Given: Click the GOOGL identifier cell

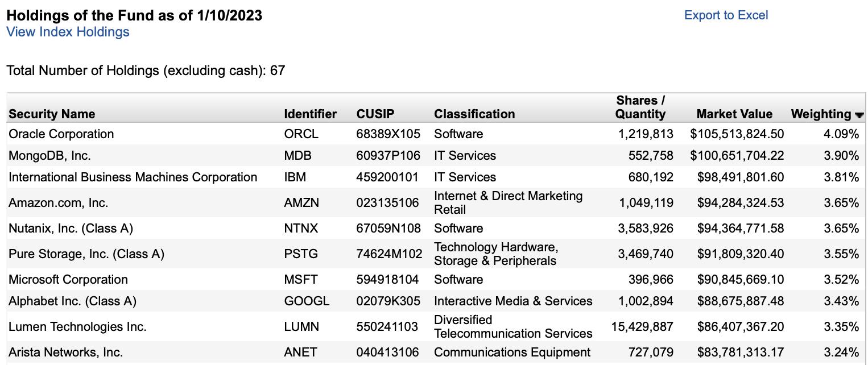Looking at the screenshot, I should coord(307,301).
